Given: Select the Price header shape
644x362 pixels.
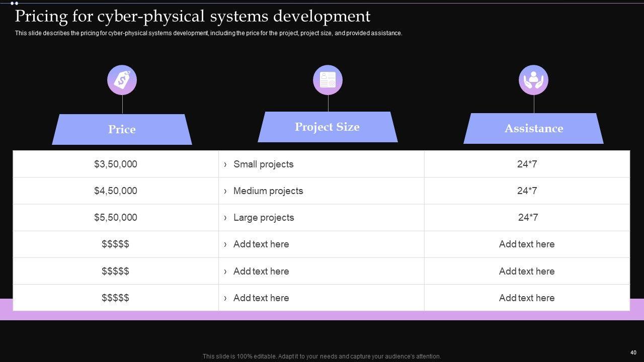Looking at the screenshot, I should [122, 129].
